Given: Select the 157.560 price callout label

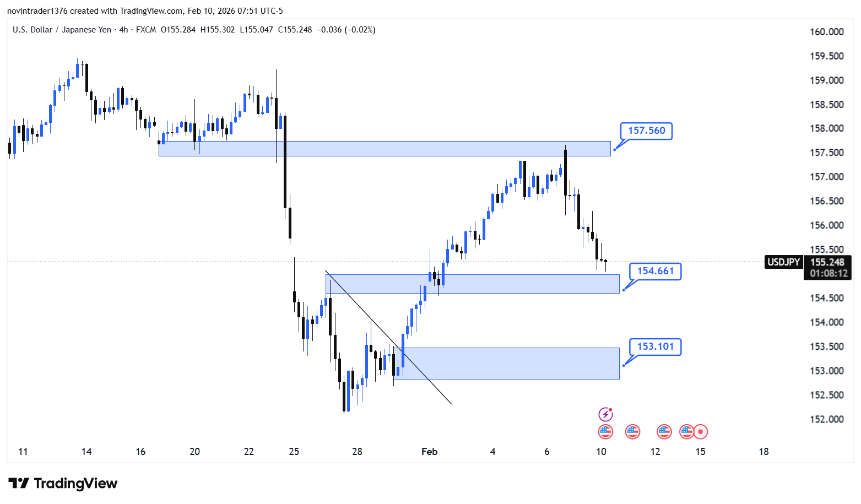Looking at the screenshot, I should pyautogui.click(x=646, y=131).
